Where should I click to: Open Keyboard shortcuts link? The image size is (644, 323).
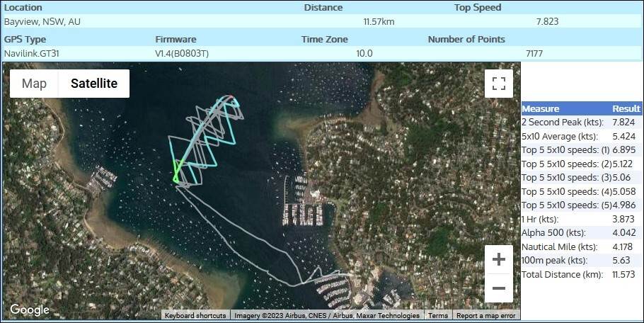[x=195, y=316]
